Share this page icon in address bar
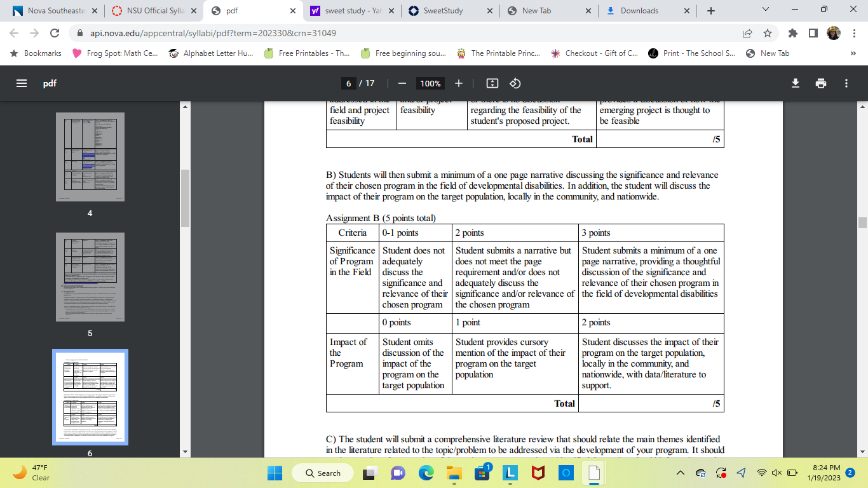The height and width of the screenshot is (488, 868). click(x=747, y=33)
